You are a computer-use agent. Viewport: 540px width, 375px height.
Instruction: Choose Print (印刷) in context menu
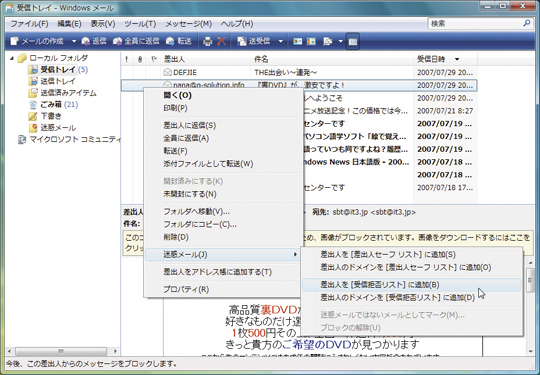point(223,108)
